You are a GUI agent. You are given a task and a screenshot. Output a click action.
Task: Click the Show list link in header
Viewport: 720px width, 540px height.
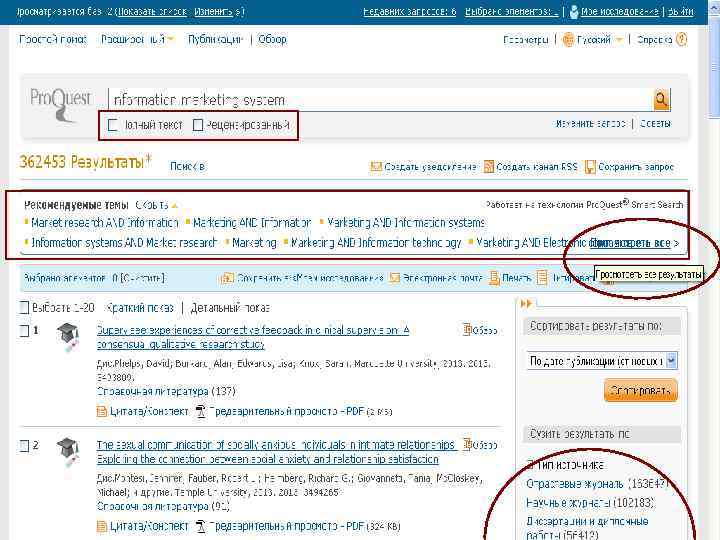click(x=152, y=11)
